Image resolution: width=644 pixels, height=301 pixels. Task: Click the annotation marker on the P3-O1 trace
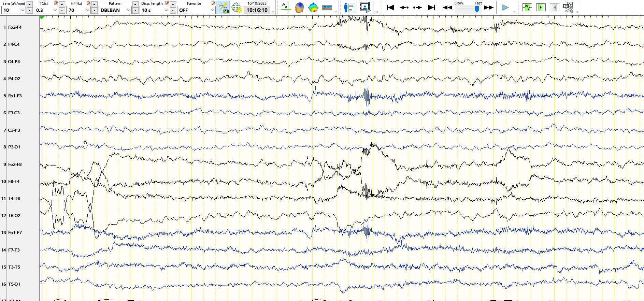coord(85,142)
